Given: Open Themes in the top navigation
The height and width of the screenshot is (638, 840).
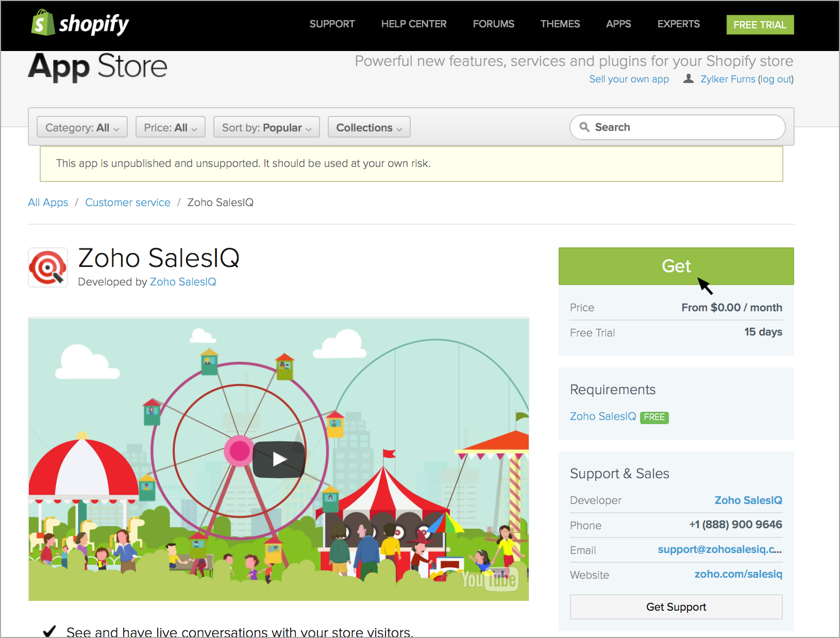Looking at the screenshot, I should [x=560, y=24].
